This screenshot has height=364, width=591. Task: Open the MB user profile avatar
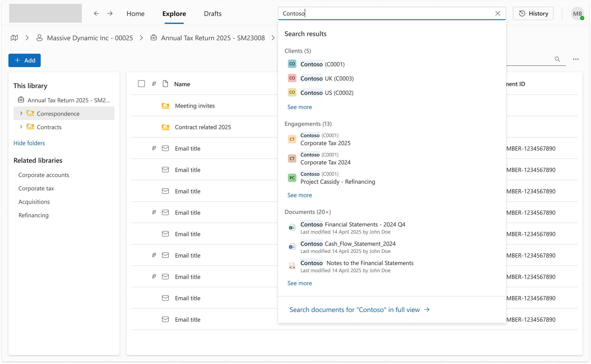(x=577, y=13)
